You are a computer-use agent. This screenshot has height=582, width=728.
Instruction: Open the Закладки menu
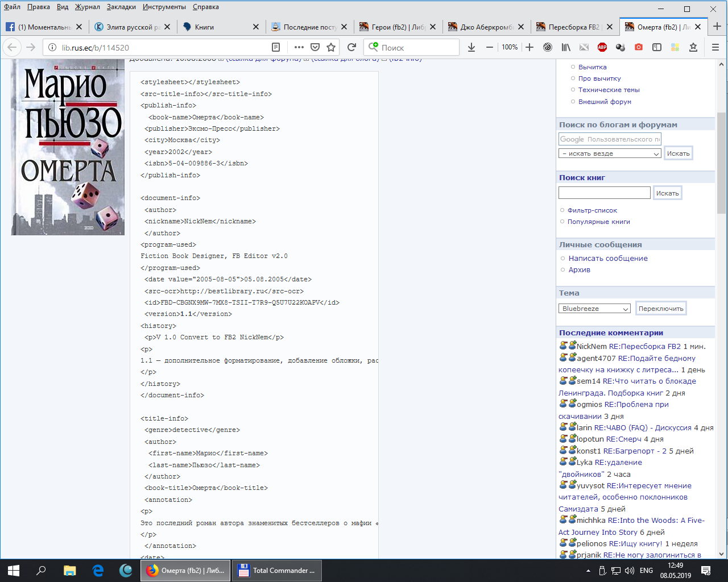(121, 7)
